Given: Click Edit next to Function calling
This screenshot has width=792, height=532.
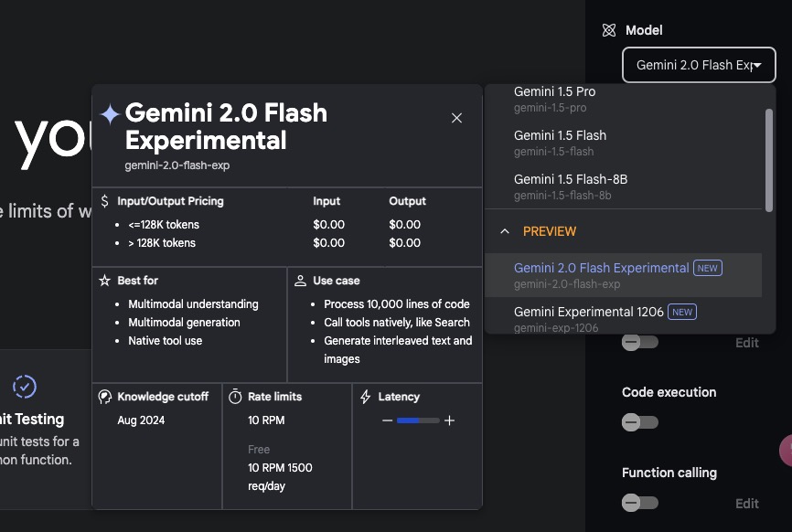Looking at the screenshot, I should click(x=746, y=504).
